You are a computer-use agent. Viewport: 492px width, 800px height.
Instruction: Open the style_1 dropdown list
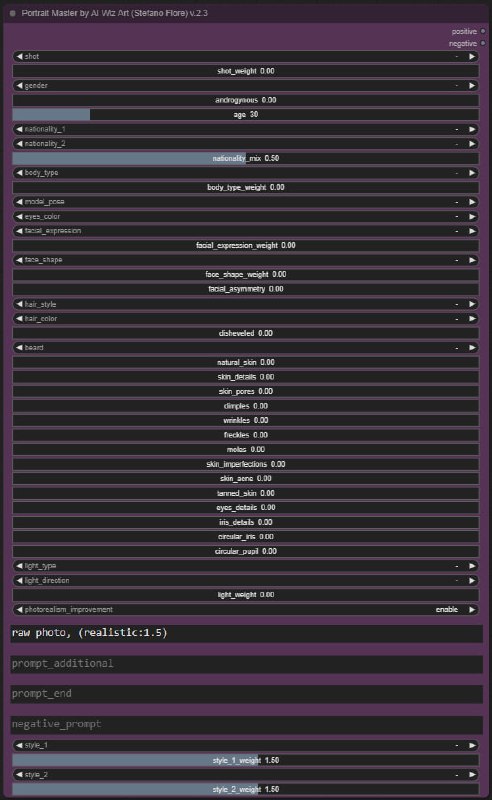[x=245, y=745]
